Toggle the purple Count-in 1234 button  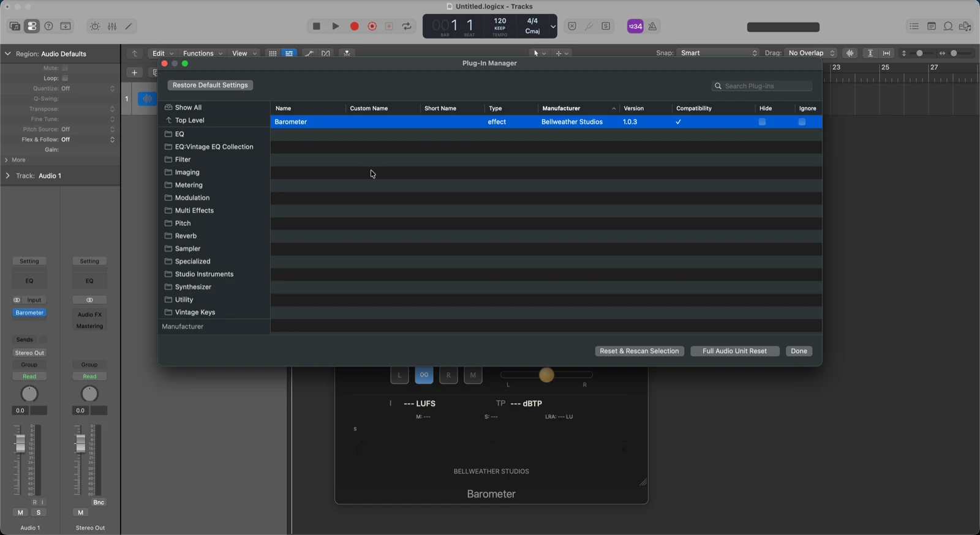pyautogui.click(x=635, y=26)
